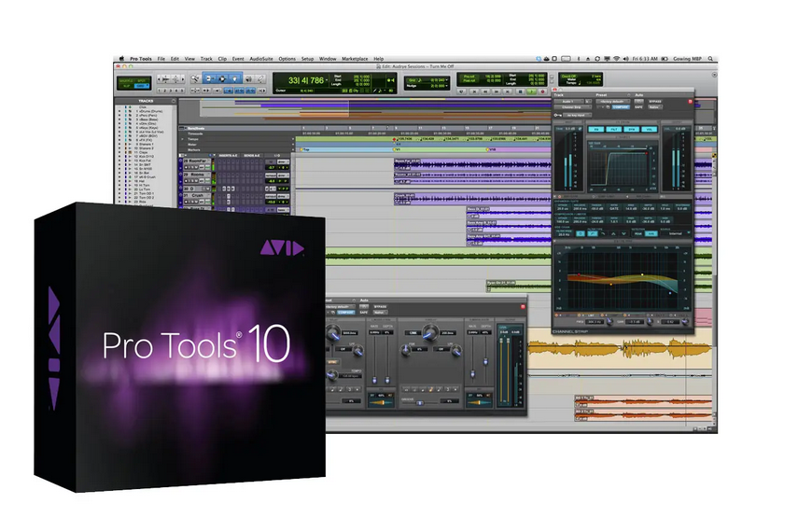Select the Grabber tool
Screen dimensions: 798x532
234,79
